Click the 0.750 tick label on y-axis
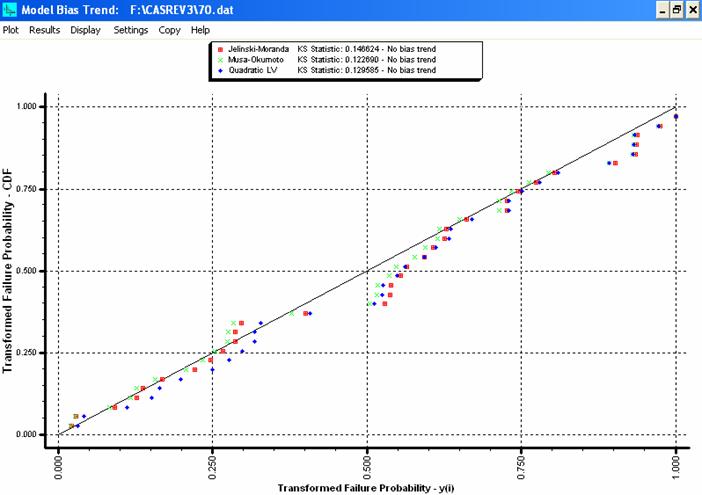Viewport: 702px width, 495px height. point(31,189)
